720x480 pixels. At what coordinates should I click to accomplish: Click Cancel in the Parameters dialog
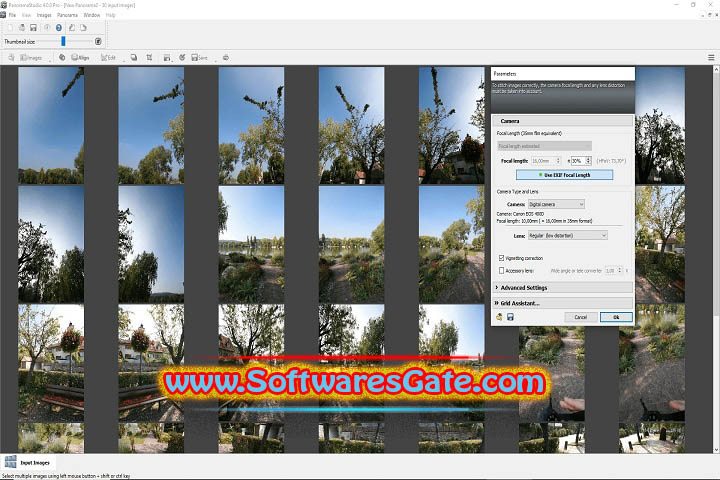click(x=580, y=317)
